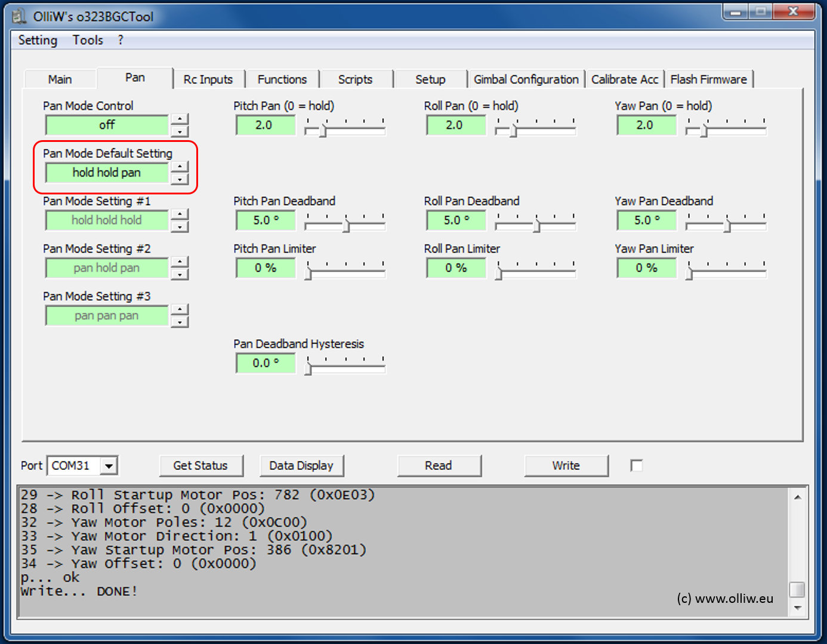Switch to the Gimbal Configuration tab
Screen dimensions: 827x644
(x=526, y=79)
